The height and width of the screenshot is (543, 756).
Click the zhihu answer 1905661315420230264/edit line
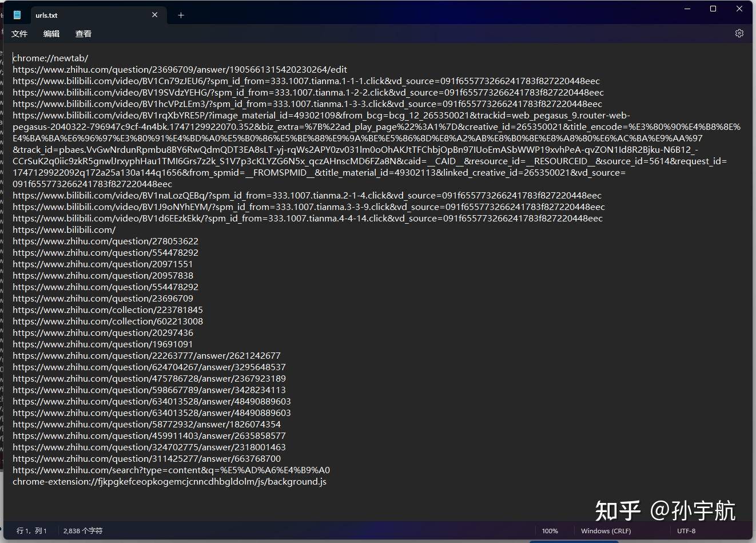[180, 69]
